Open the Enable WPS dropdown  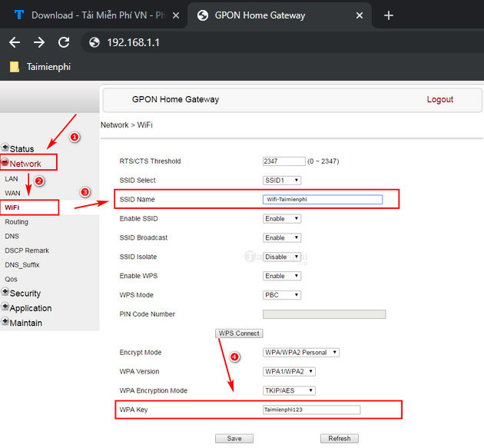coord(282,276)
